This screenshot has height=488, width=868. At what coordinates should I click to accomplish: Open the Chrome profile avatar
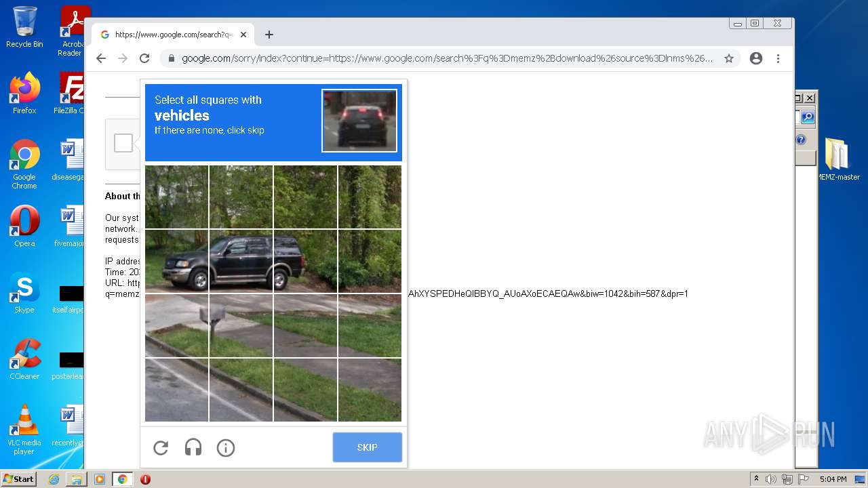click(x=756, y=58)
